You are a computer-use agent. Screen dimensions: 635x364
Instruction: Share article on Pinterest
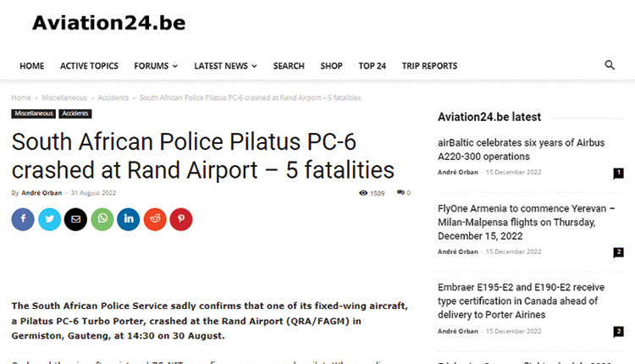click(x=180, y=219)
